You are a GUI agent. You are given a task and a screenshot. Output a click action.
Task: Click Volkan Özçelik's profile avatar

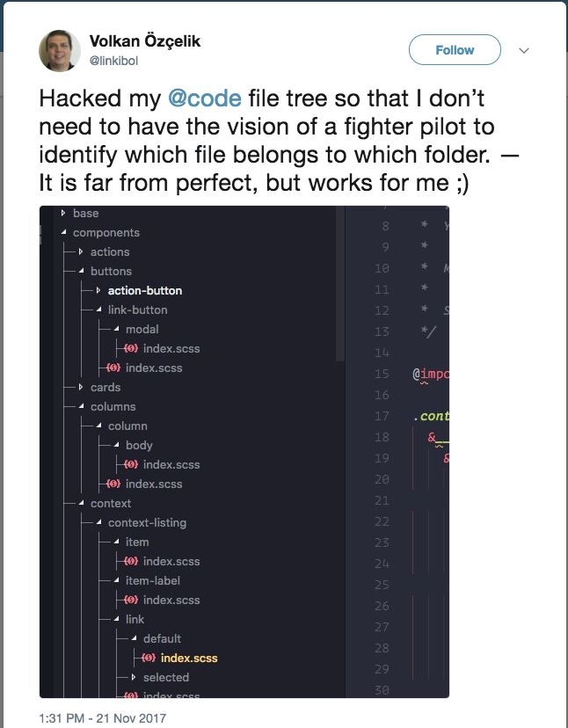coord(58,50)
